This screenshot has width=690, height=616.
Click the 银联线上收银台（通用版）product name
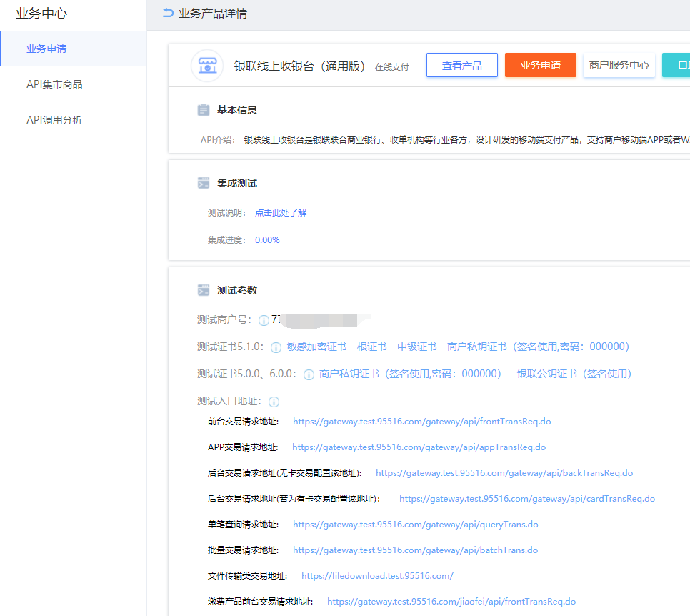(299, 66)
